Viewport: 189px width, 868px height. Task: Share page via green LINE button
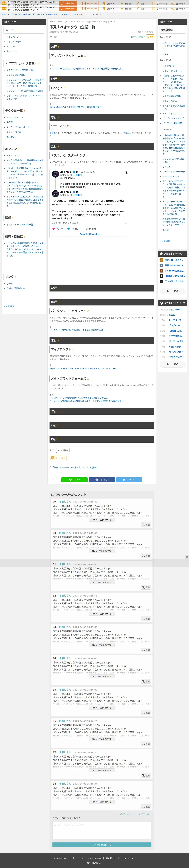click(74, 480)
